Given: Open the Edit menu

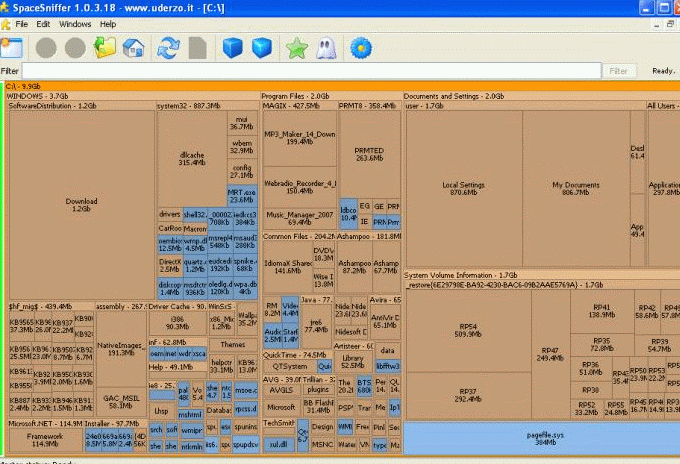Looking at the screenshot, I should click(43, 23).
